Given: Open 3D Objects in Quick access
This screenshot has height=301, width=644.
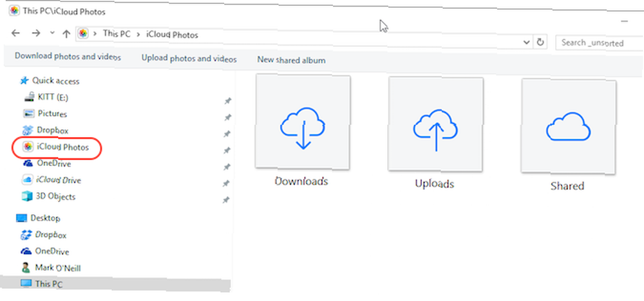Looking at the screenshot, I should (x=56, y=196).
